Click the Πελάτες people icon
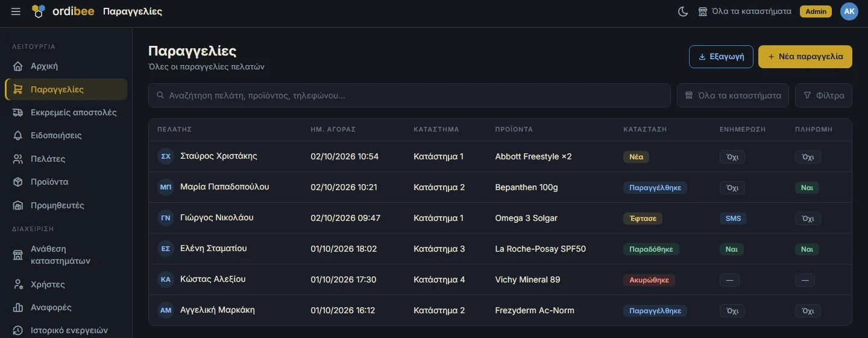The image size is (868, 338). tap(19, 159)
